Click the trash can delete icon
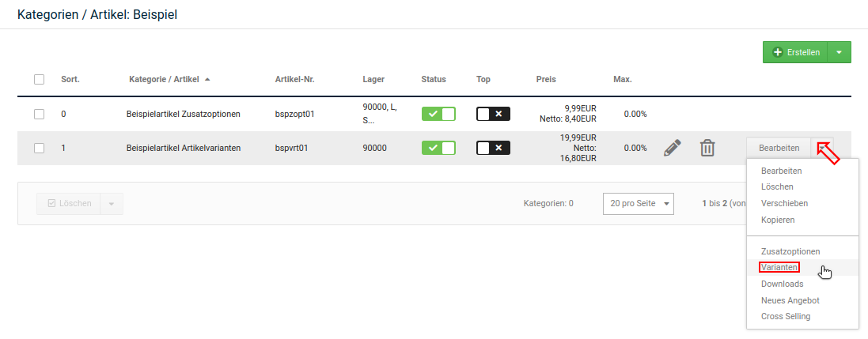 tap(707, 148)
